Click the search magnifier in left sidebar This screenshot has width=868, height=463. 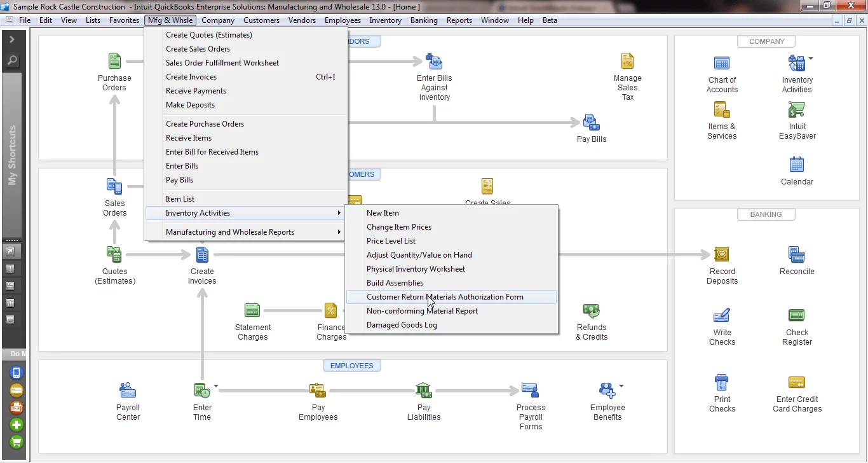coord(13,60)
